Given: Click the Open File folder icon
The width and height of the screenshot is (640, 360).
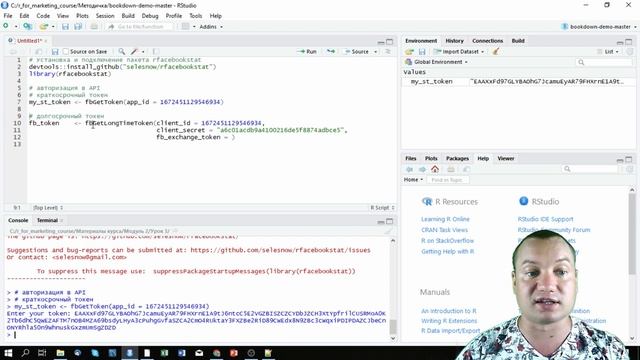Looking at the screenshot, I should click(x=43, y=27).
